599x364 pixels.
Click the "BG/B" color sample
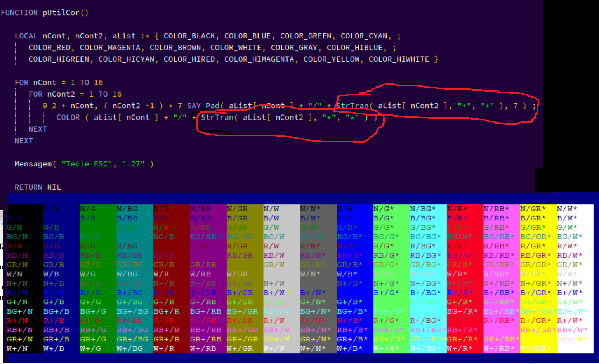(x=54, y=237)
